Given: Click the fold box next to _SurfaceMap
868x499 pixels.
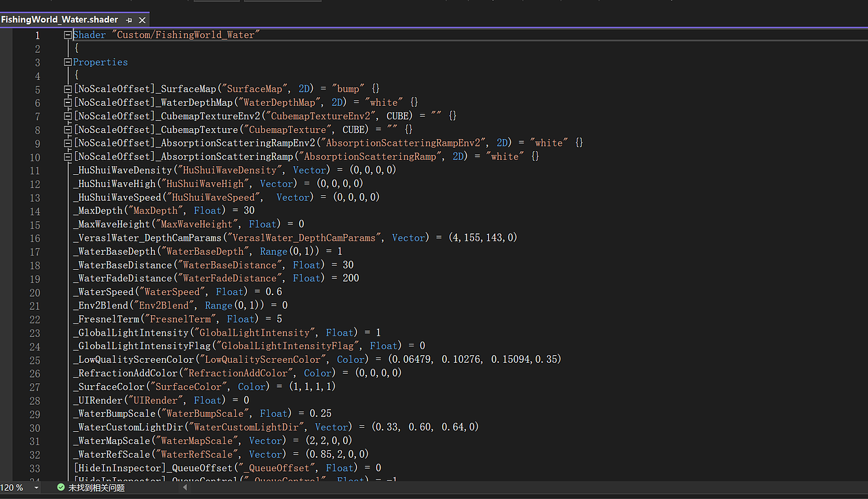Looking at the screenshot, I should [x=67, y=88].
